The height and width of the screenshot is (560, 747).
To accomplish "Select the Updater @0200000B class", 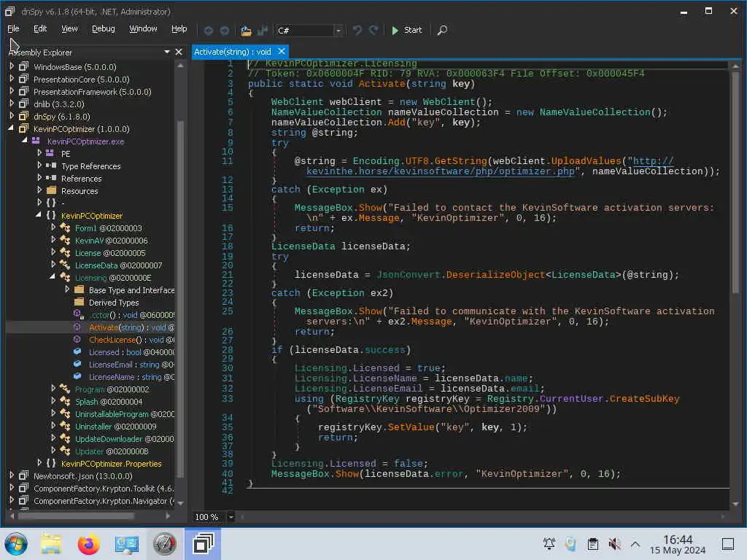I will pos(112,451).
